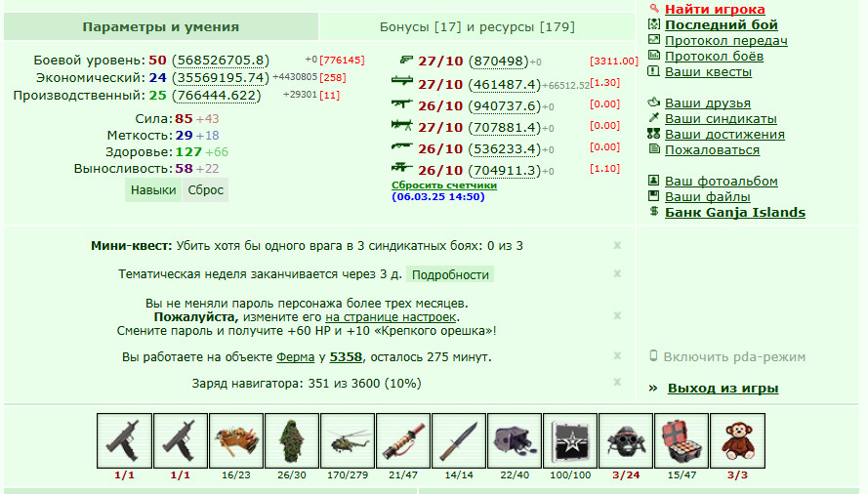868x494 pixels.
Task: Open the Ваши файлы link
Action: click(708, 196)
